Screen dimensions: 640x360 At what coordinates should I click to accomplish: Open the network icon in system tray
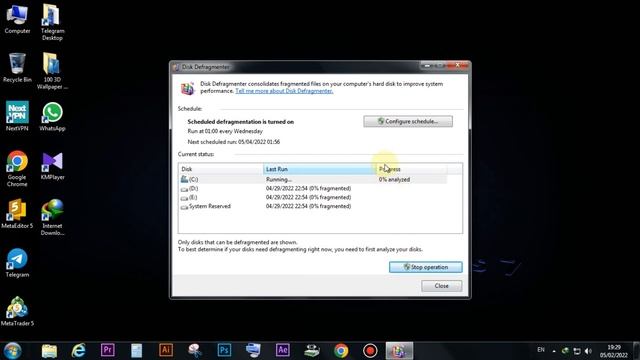click(577, 351)
